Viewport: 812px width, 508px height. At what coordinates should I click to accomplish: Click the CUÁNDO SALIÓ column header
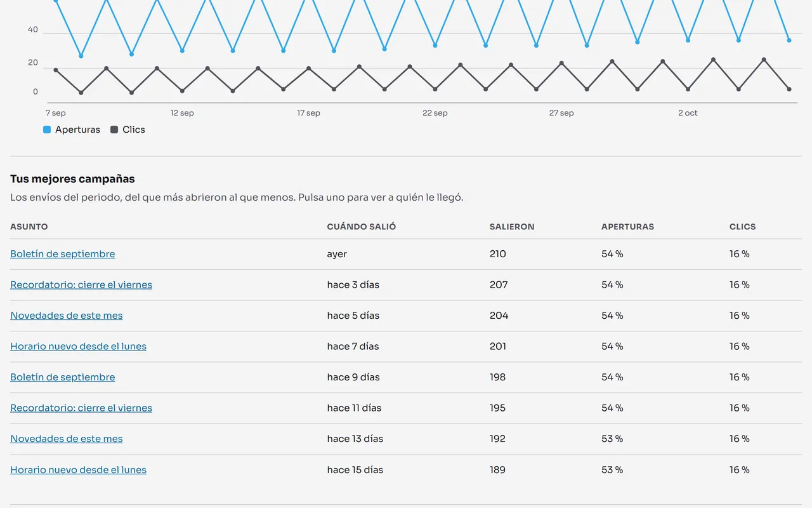point(362,227)
